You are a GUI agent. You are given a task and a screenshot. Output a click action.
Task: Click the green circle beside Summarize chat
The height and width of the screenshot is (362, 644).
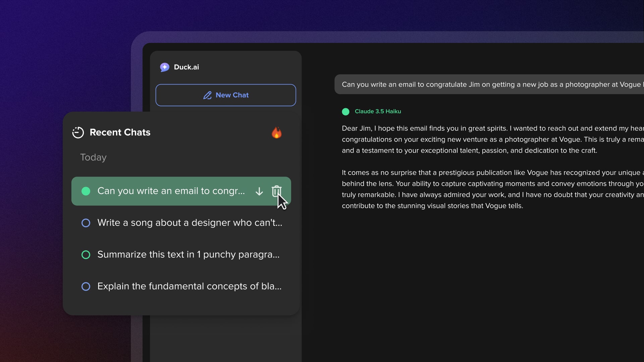pyautogui.click(x=86, y=255)
